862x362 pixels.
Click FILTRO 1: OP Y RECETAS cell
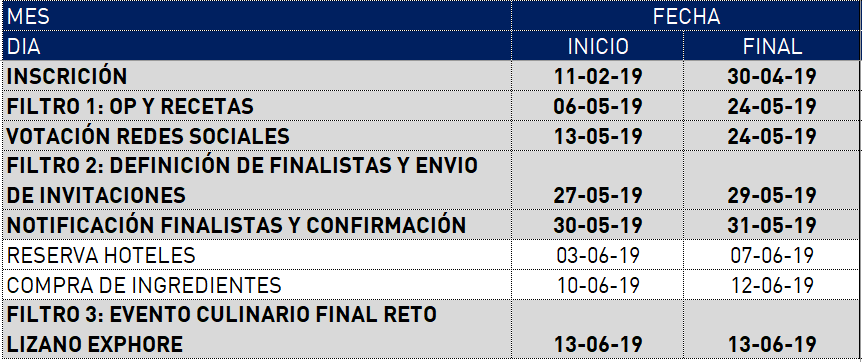257,106
